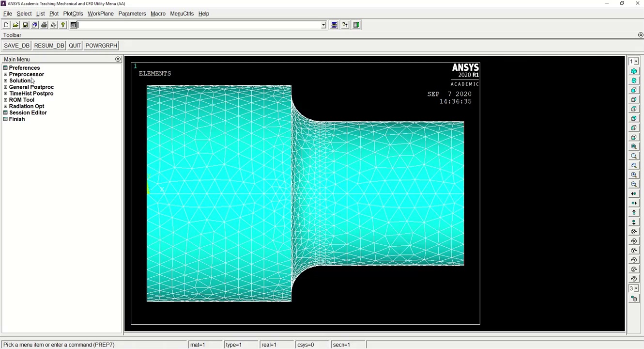Toggle dynamic model mode mouse icon

[x=634, y=299]
